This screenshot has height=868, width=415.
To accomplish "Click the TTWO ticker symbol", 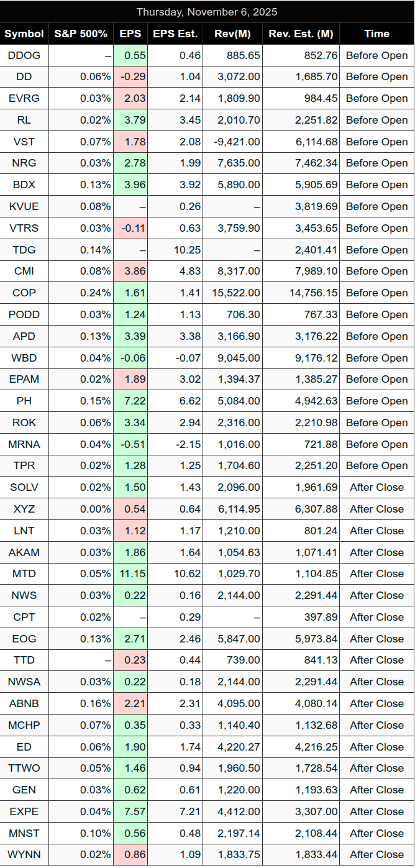I will 24,768.
